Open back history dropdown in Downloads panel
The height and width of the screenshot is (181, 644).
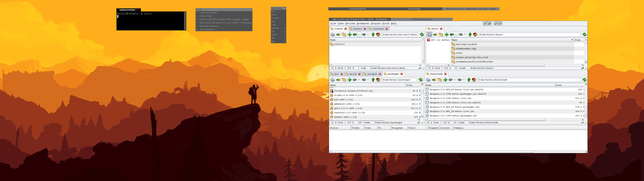(x=455, y=80)
